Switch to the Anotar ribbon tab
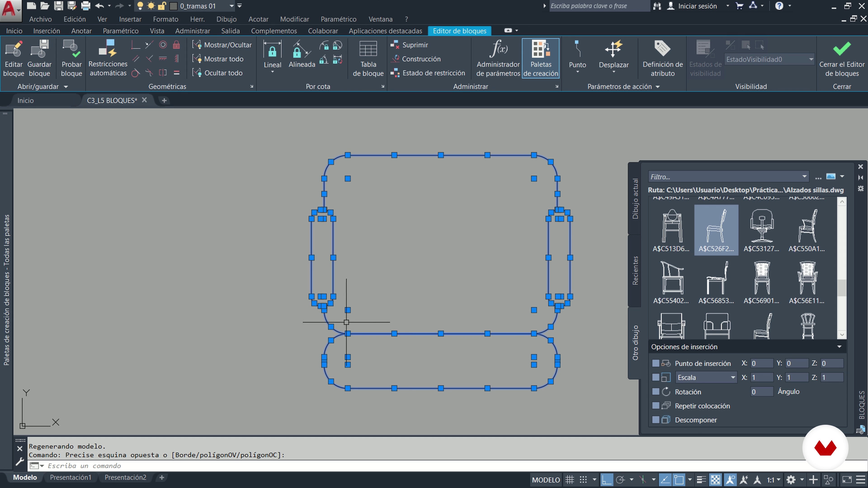This screenshot has width=868, height=488. pos(81,31)
